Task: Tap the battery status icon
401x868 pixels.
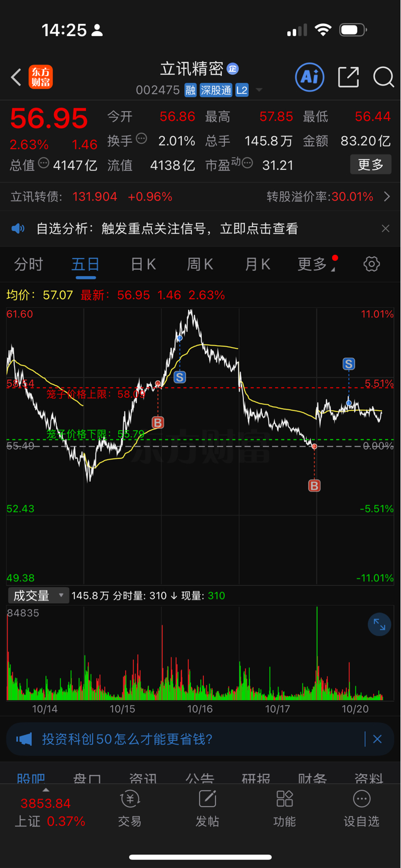Action: [353, 30]
